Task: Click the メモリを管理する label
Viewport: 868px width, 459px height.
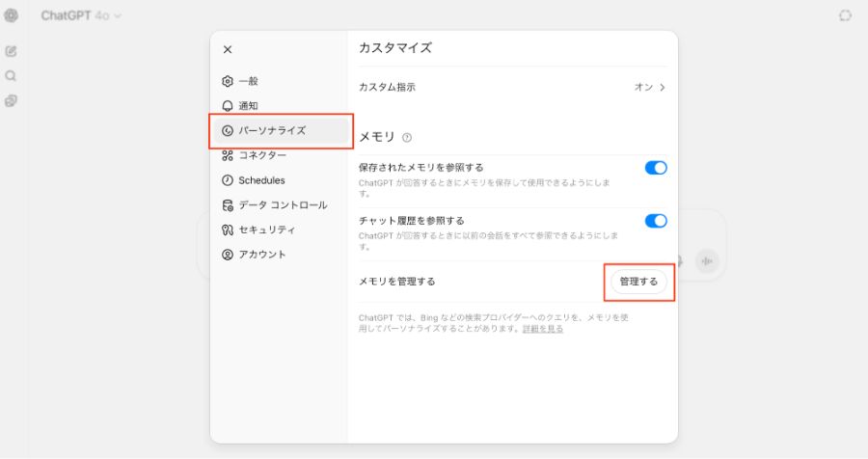Action: pos(397,282)
